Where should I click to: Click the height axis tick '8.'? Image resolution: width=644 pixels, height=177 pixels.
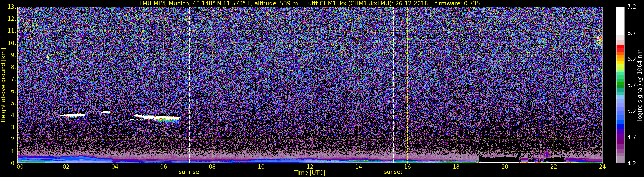(x=13, y=67)
